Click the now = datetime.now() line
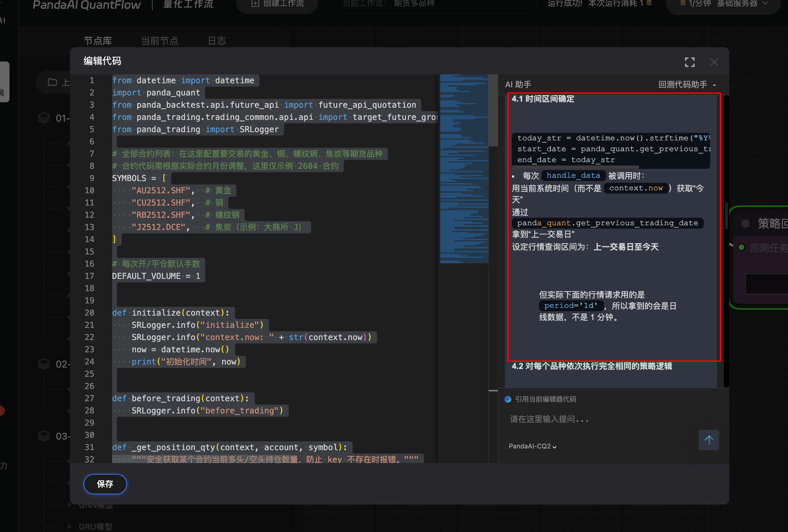 tap(180, 350)
